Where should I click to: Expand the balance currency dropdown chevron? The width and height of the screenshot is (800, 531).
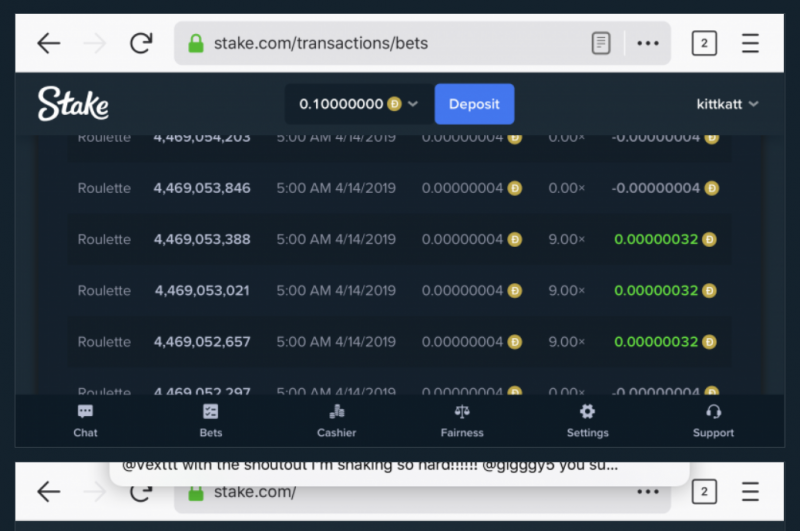pyautogui.click(x=413, y=104)
